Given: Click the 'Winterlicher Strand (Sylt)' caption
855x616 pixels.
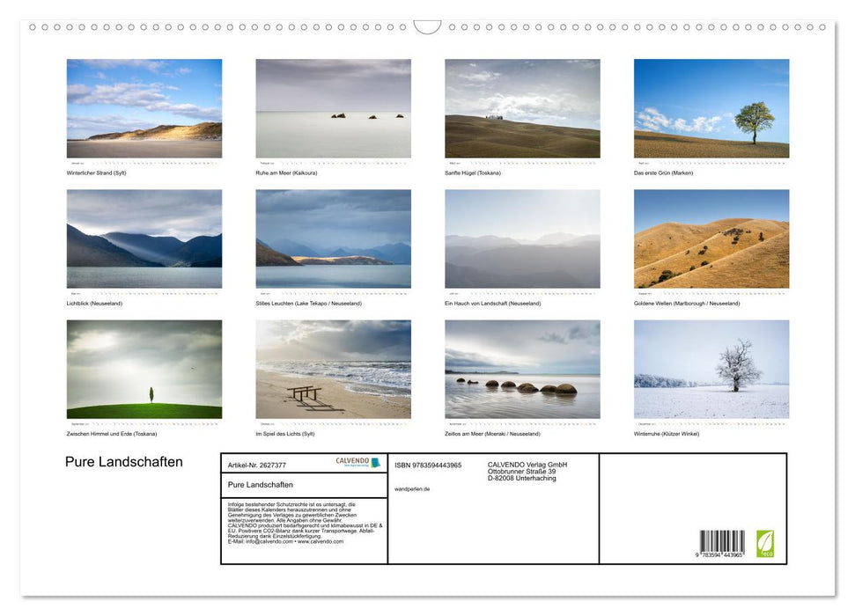Looking at the screenshot, I should tap(97, 172).
